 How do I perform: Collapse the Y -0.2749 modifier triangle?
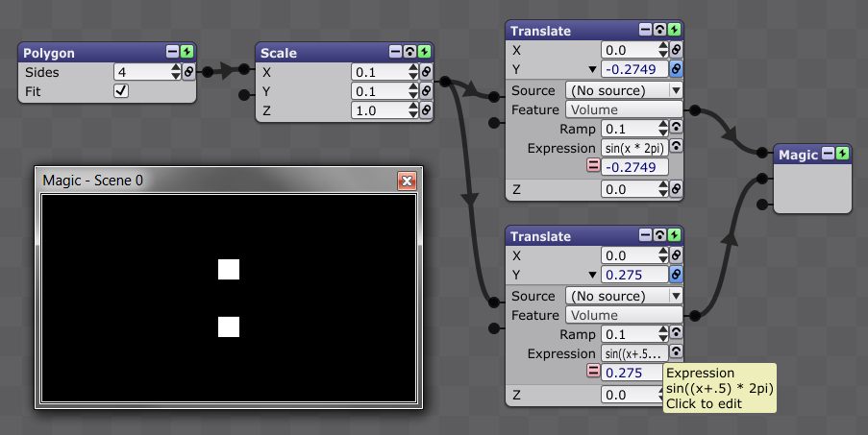pyautogui.click(x=592, y=70)
